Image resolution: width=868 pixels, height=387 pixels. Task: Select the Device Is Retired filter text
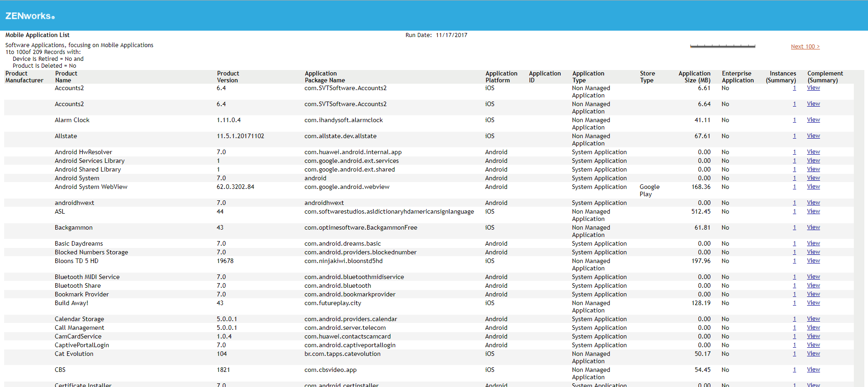[x=48, y=59]
